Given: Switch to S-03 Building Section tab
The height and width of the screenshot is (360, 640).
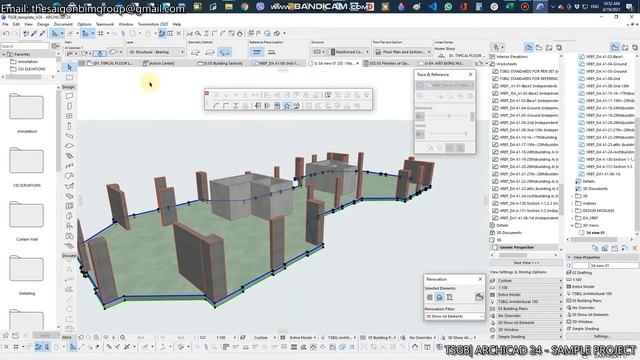Looking at the screenshot, I should tap(220, 63).
